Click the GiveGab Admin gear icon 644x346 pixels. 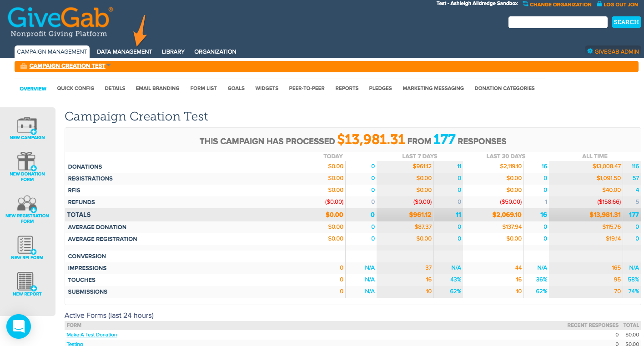pos(590,51)
